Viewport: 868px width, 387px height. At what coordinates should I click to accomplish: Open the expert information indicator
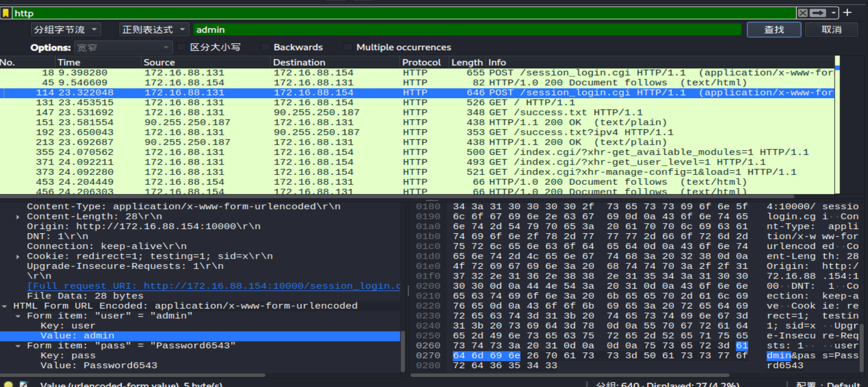8,384
